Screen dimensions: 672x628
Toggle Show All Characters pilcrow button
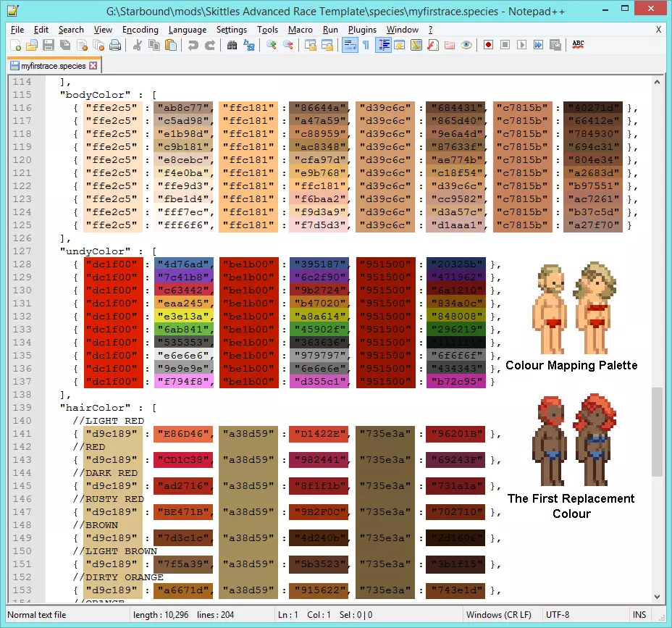[x=366, y=45]
